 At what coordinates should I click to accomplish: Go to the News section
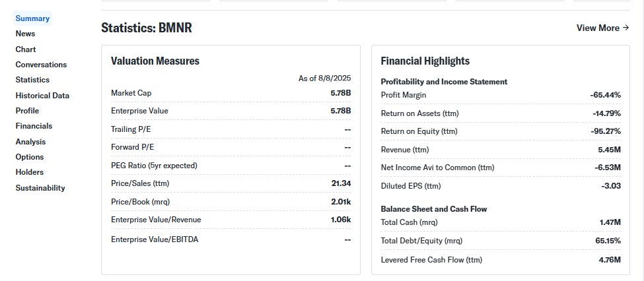(x=25, y=34)
